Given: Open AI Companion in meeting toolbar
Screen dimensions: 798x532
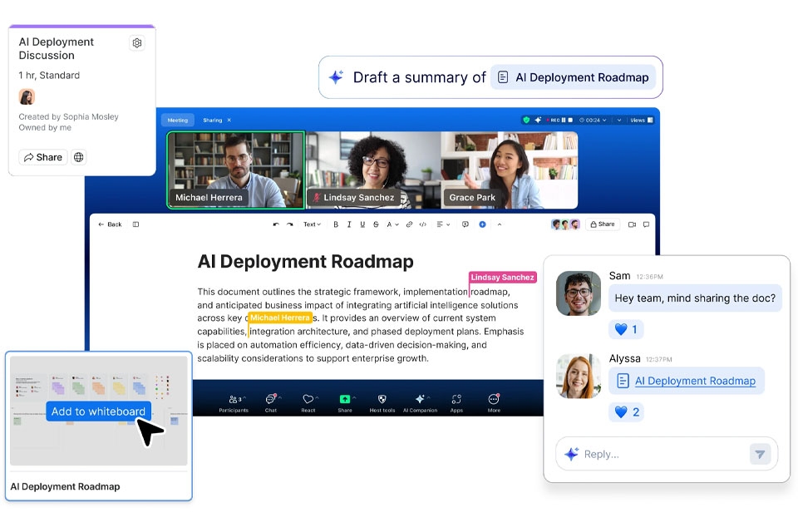Looking at the screenshot, I should tap(420, 402).
